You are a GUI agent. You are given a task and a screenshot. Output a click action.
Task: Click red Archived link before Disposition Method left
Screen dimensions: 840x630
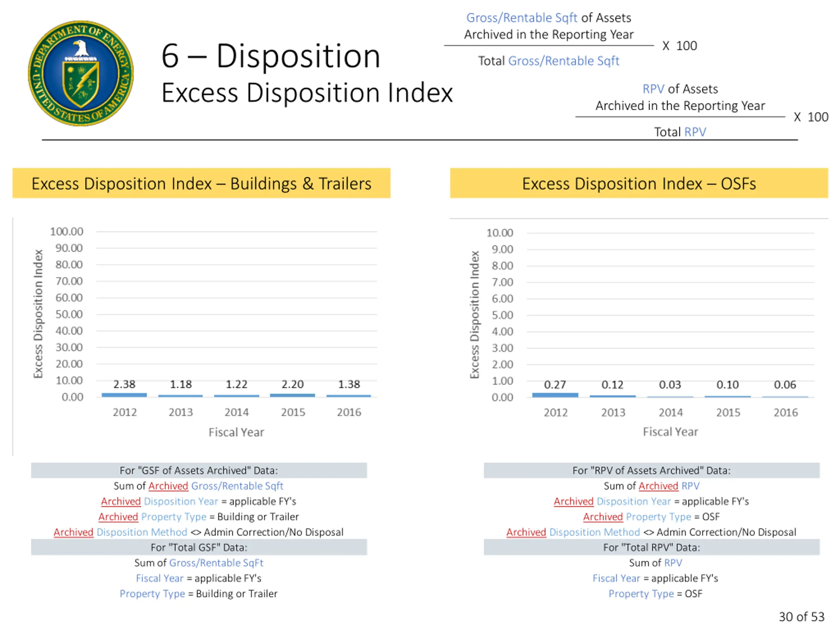pyautogui.click(x=73, y=532)
